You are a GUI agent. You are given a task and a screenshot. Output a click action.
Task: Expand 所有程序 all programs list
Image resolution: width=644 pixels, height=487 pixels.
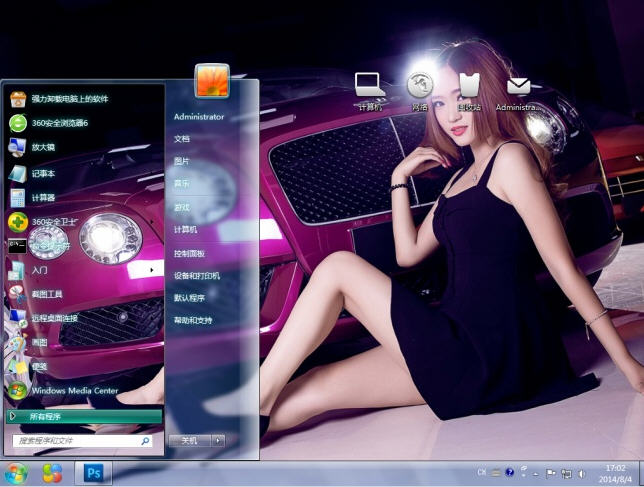[84, 416]
